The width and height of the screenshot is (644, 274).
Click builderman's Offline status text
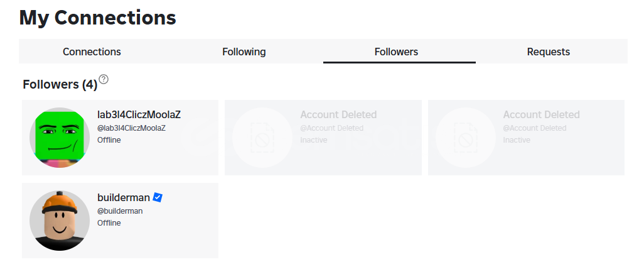(x=109, y=223)
